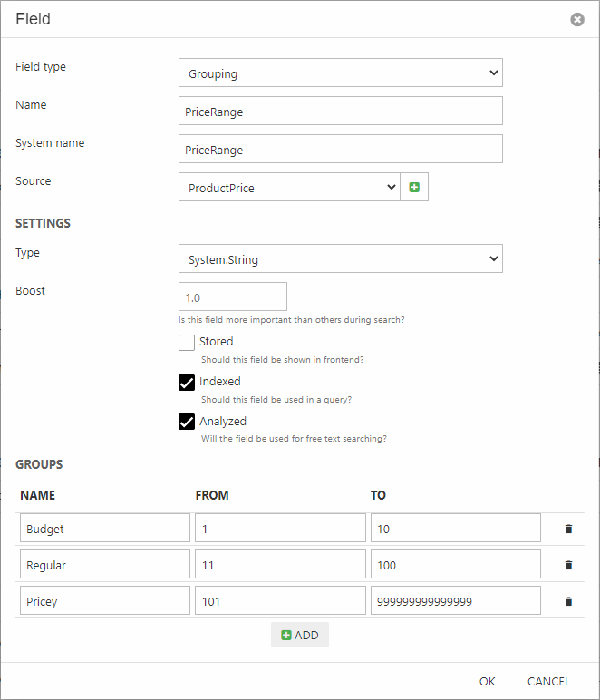The height and width of the screenshot is (700, 600).
Task: Click the Name field containing PriceRange
Action: tap(340, 112)
